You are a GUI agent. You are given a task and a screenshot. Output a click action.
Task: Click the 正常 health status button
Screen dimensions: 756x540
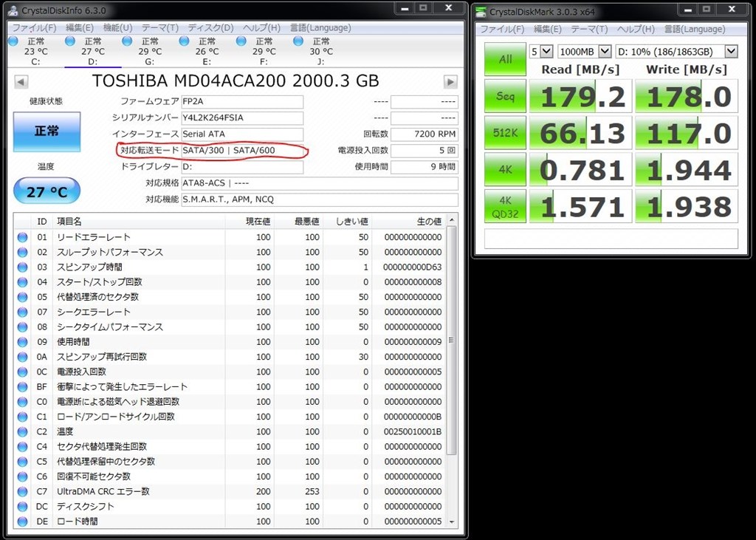pyautogui.click(x=47, y=131)
